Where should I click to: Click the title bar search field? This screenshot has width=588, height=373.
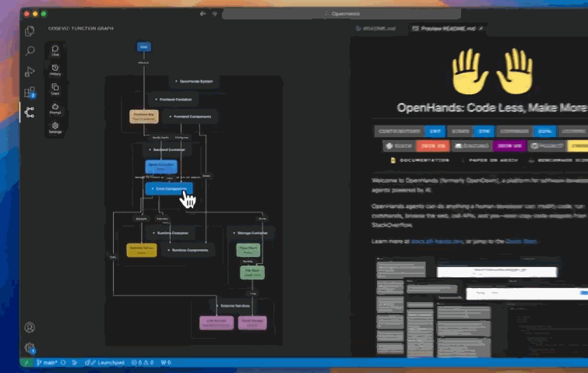click(x=343, y=14)
